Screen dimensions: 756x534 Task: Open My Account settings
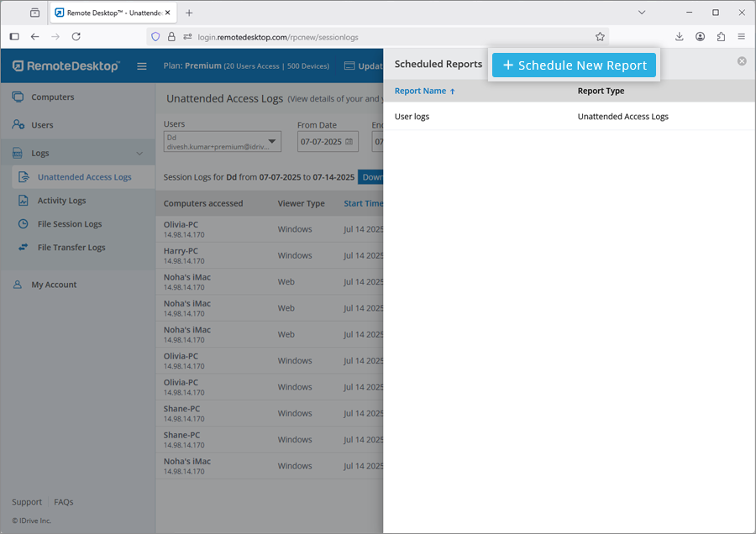(x=54, y=285)
